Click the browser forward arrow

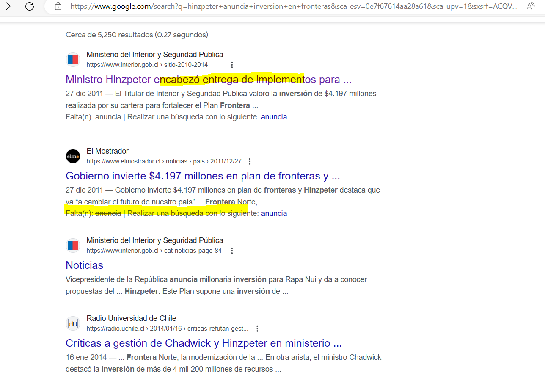(7, 6)
